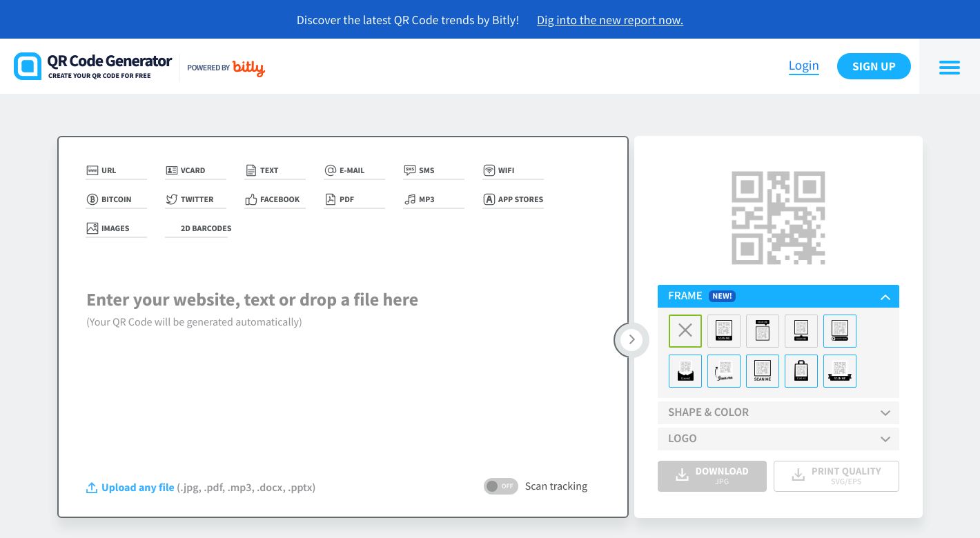Select the no-frame X option
980x538 pixels.
(685, 331)
